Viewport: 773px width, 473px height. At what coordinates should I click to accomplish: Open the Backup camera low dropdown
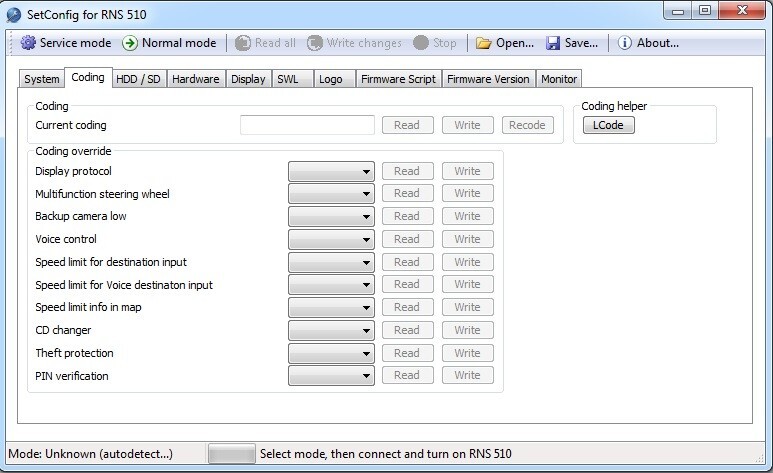pyautogui.click(x=331, y=217)
